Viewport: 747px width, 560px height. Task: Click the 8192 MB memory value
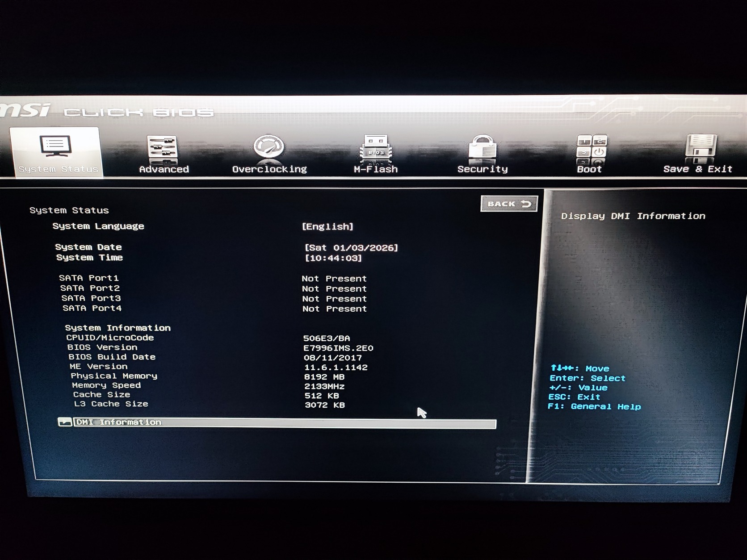click(324, 377)
